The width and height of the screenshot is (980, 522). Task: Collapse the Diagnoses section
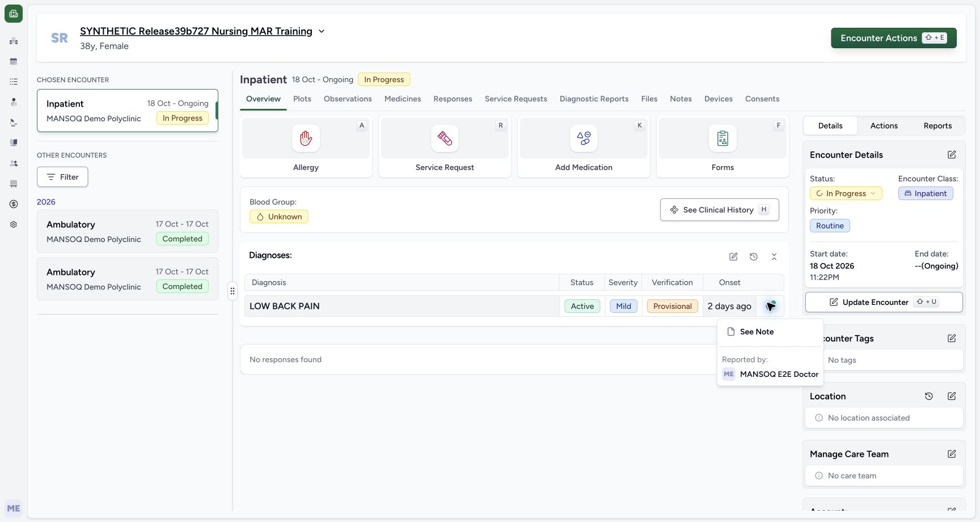774,257
